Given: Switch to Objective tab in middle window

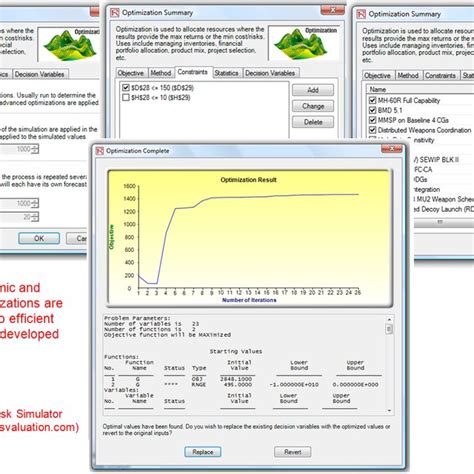Looking at the screenshot, I should click(131, 73).
